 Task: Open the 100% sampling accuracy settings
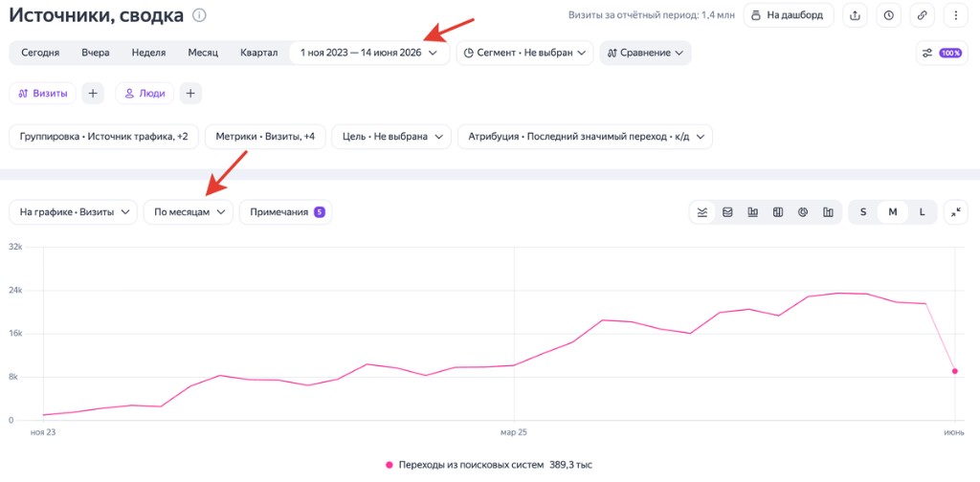[x=942, y=53]
